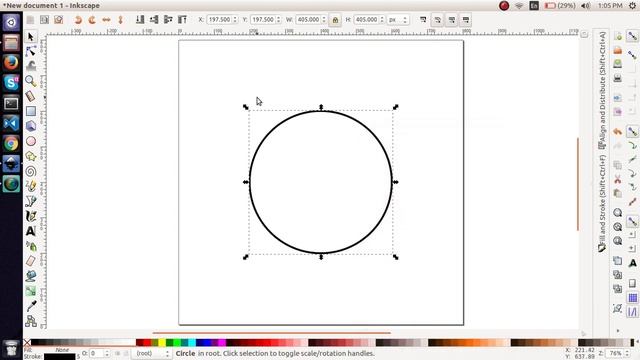Toggle the snap grid button
The width and height of the screenshot is (640, 360).
[x=632, y=298]
